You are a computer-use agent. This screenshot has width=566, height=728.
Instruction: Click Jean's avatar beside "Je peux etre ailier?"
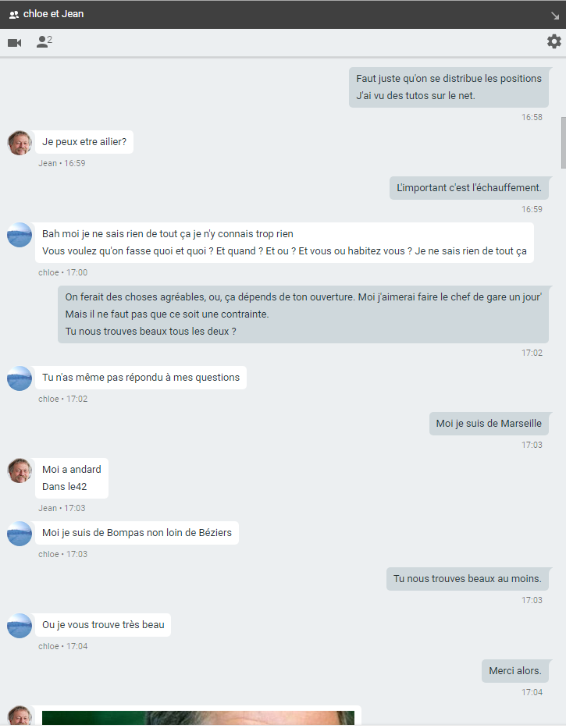point(20,143)
